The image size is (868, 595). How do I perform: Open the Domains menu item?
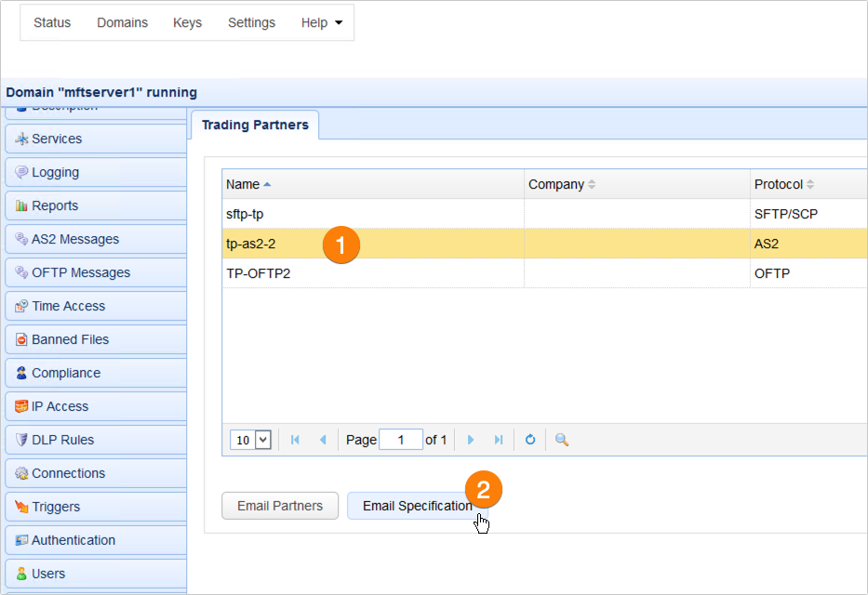coord(122,22)
